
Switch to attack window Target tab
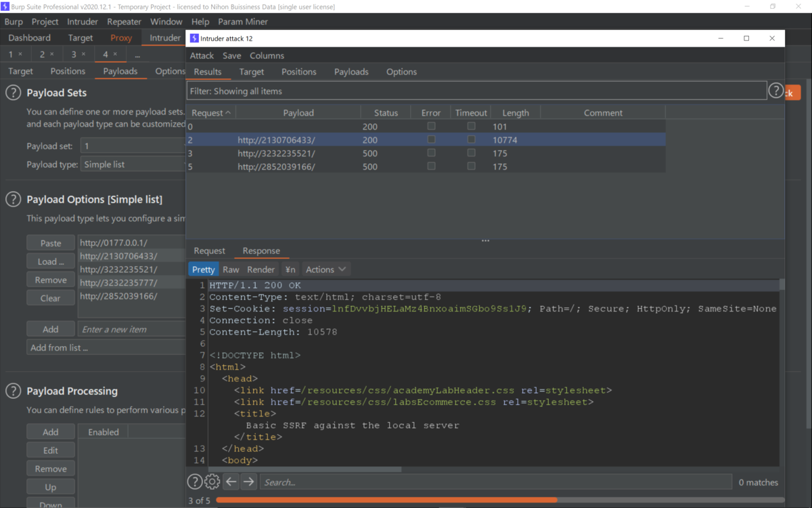point(252,72)
